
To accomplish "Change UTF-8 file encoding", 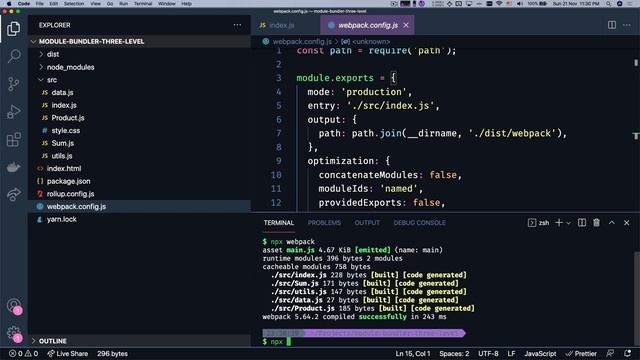I will 488,353.
